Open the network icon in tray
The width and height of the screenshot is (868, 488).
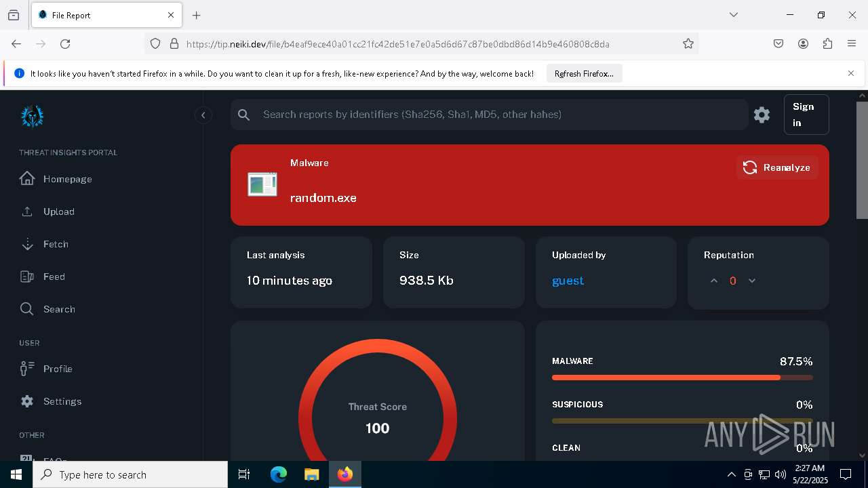click(x=764, y=474)
